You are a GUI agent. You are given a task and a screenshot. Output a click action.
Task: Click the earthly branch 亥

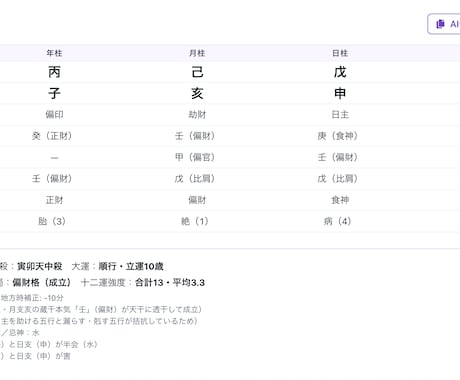pyautogui.click(x=197, y=93)
